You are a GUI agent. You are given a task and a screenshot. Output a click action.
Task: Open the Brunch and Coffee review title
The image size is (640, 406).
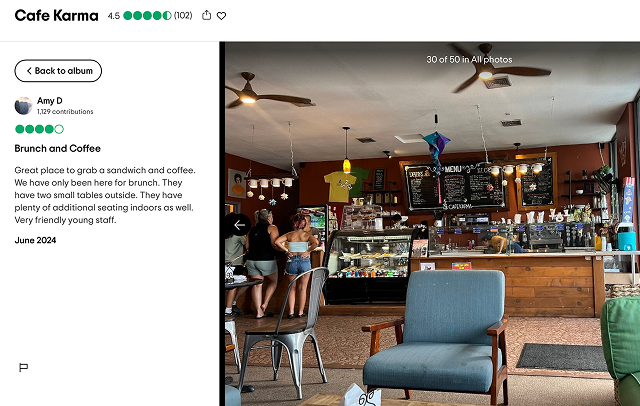pyautogui.click(x=58, y=149)
